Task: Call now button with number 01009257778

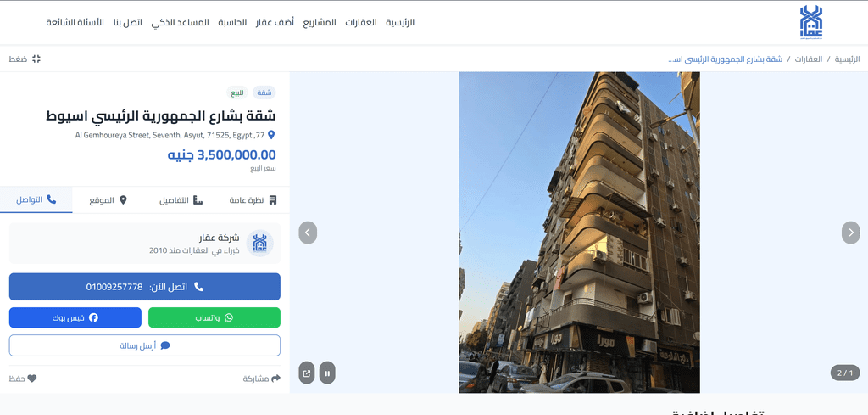Action: coord(144,287)
